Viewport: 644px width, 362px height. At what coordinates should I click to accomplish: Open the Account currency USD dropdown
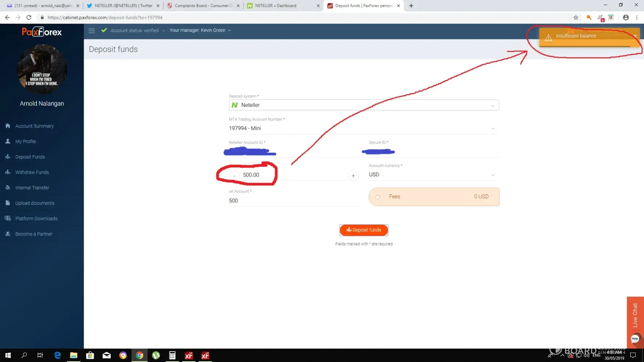click(x=434, y=175)
